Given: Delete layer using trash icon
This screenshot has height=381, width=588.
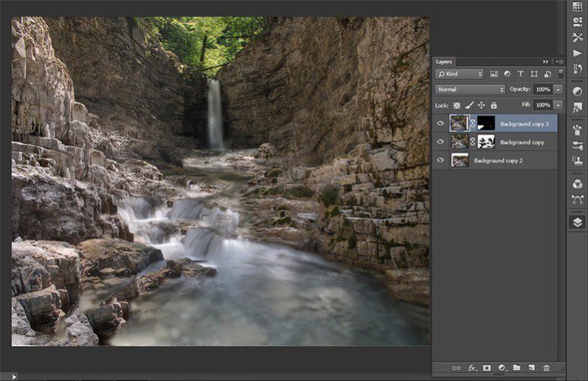Looking at the screenshot, I should [x=546, y=368].
